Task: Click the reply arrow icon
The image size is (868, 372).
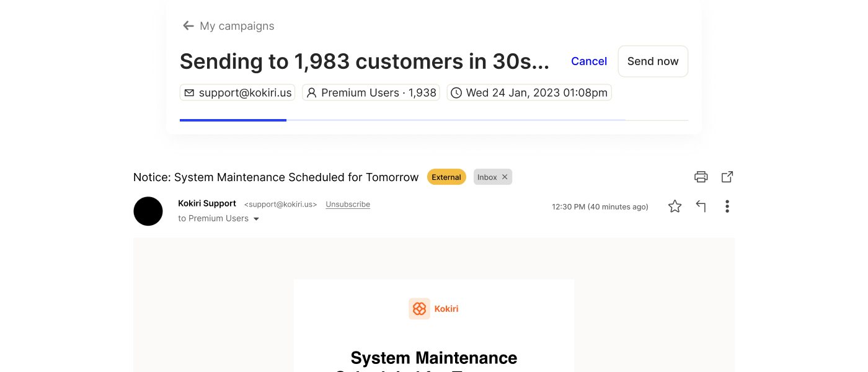Action: (x=701, y=206)
